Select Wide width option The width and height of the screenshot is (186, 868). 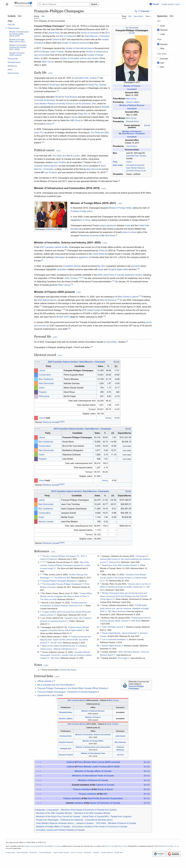click(x=158, y=48)
